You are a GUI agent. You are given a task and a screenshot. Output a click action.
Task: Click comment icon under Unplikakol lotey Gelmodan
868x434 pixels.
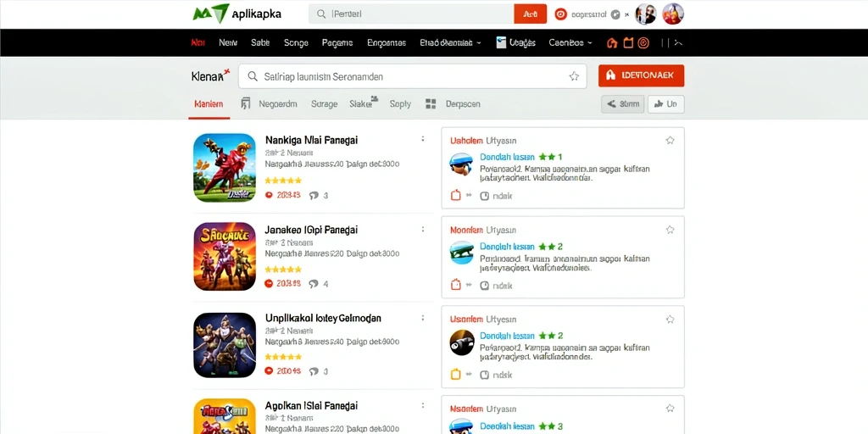pos(314,371)
